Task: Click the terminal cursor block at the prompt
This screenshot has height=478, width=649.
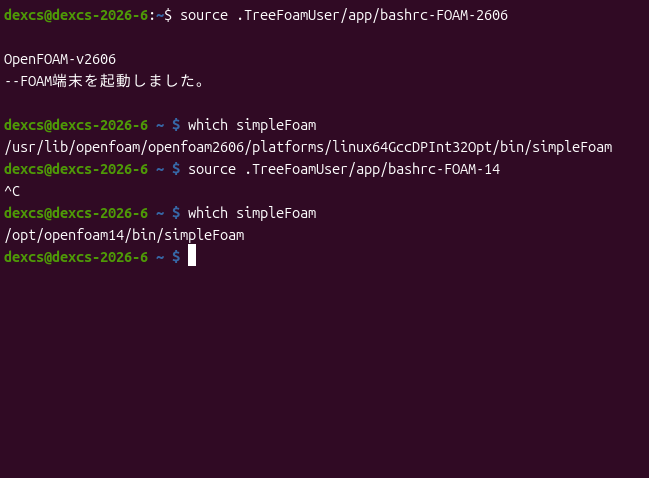Action: (192, 255)
